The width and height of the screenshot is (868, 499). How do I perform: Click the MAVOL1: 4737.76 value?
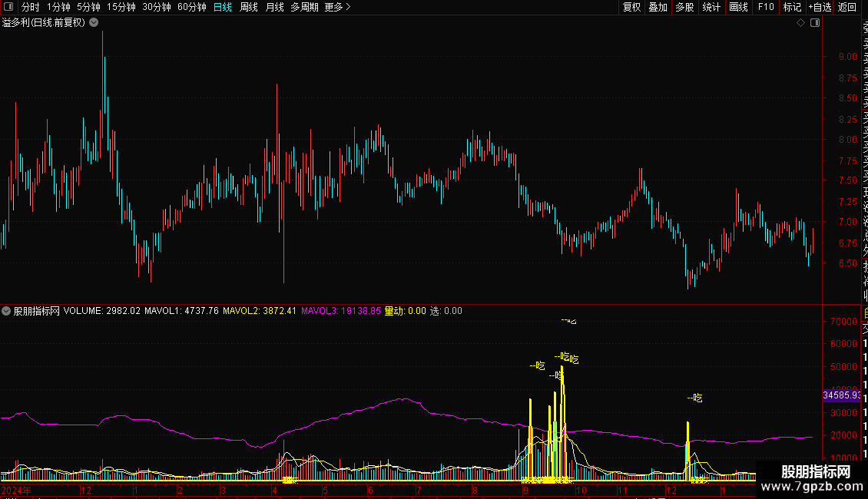click(181, 311)
